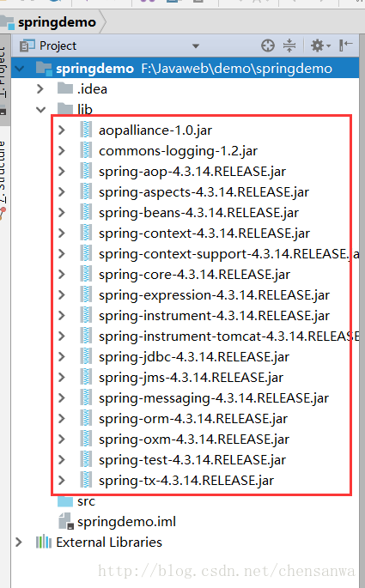
Task: Select springdemo.iml file
Action: (126, 522)
